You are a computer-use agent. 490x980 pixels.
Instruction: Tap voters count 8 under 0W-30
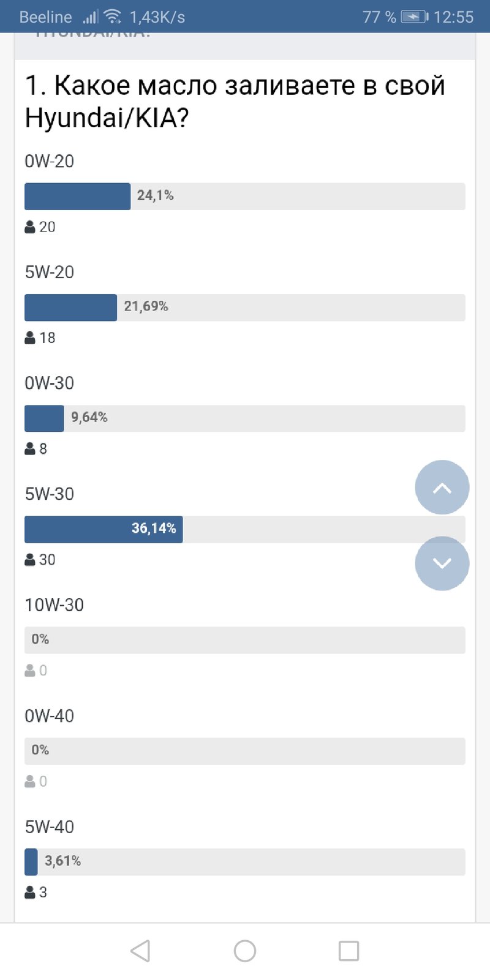coord(43,449)
